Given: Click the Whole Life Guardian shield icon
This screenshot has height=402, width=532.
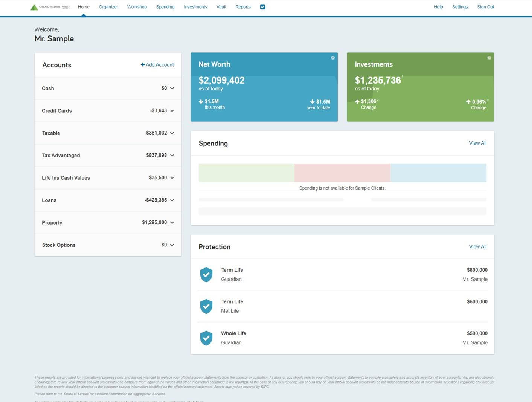Looking at the screenshot, I should point(206,338).
